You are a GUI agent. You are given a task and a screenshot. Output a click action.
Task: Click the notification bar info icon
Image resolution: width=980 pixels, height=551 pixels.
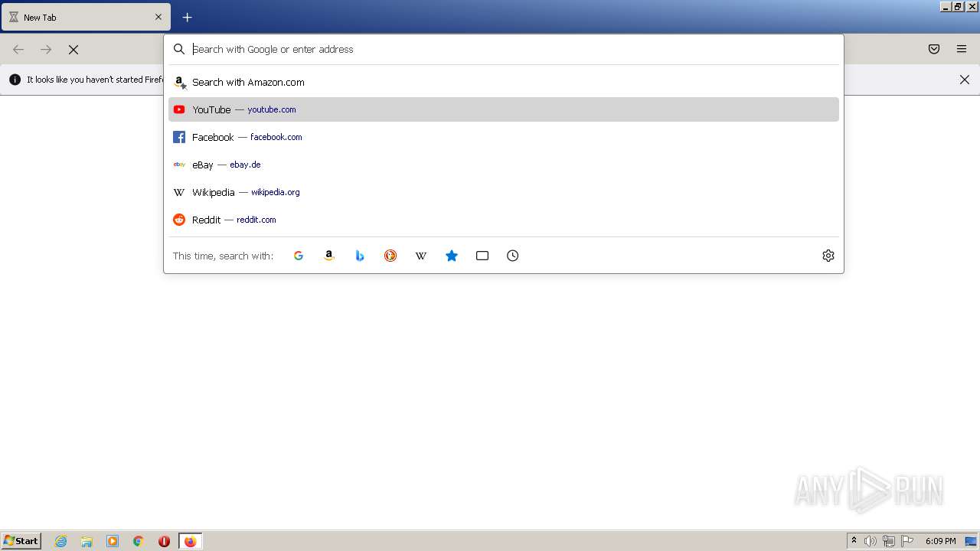click(x=15, y=80)
